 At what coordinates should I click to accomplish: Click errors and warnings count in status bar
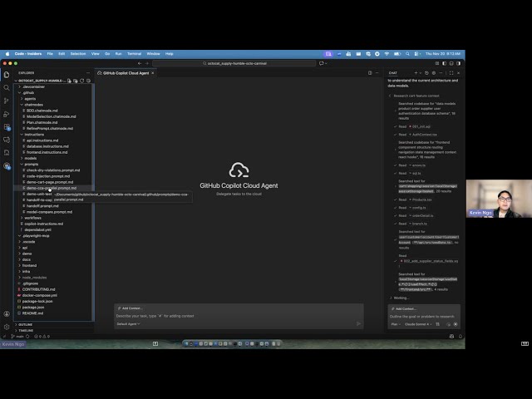coord(42,336)
